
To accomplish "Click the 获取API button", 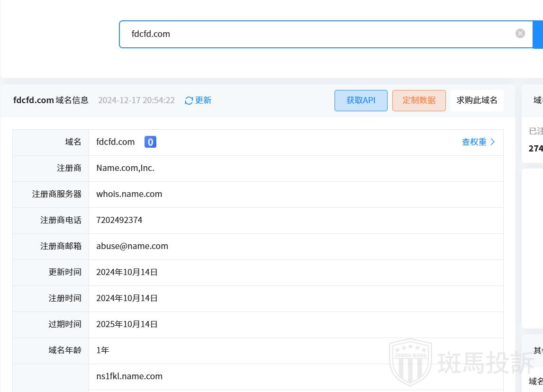I will [x=361, y=100].
